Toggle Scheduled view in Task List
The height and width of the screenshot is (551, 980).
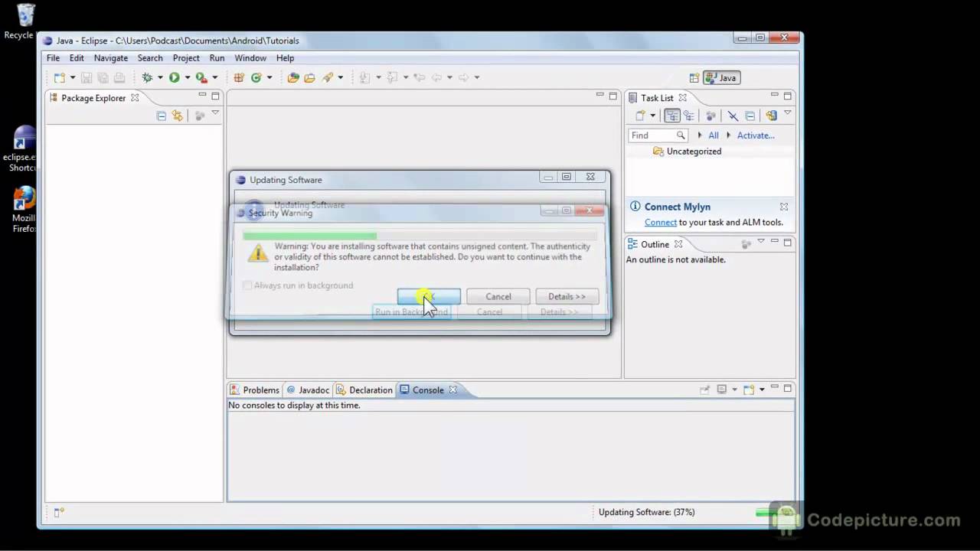point(689,116)
